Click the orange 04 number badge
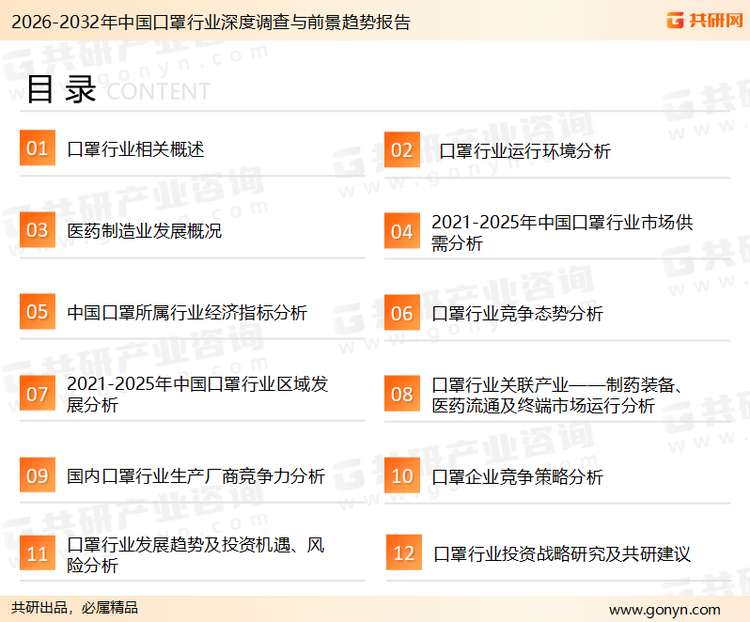750x622 pixels. click(x=402, y=231)
